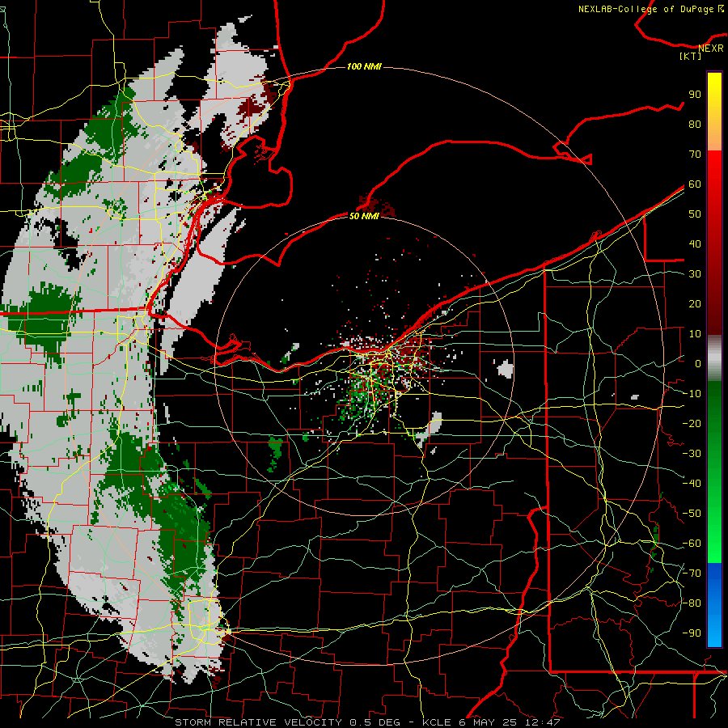This screenshot has height=728, width=728.
Task: Select the green segment of the velocity color bar
Action: click(714, 472)
